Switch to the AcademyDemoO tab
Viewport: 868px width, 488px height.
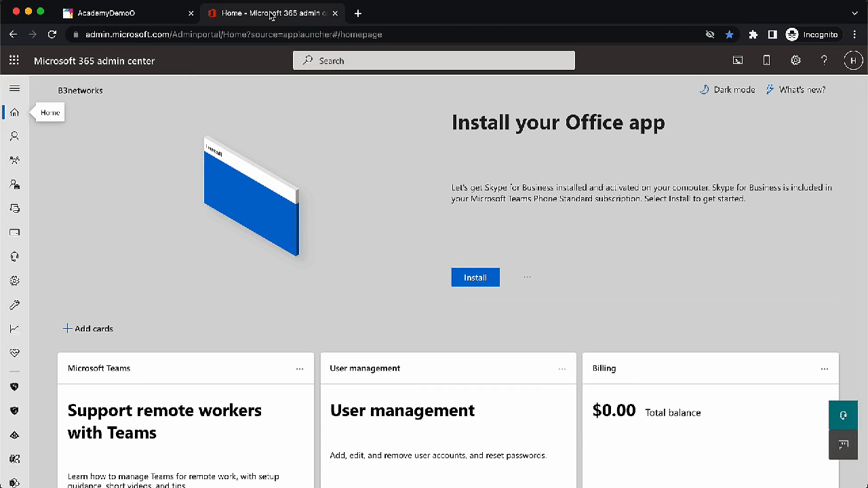coord(128,13)
